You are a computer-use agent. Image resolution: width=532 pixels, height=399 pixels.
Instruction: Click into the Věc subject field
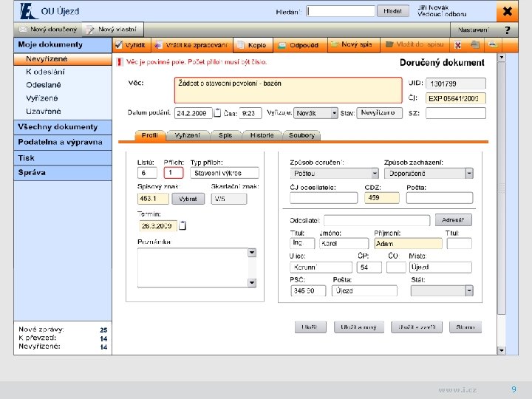[x=288, y=90]
